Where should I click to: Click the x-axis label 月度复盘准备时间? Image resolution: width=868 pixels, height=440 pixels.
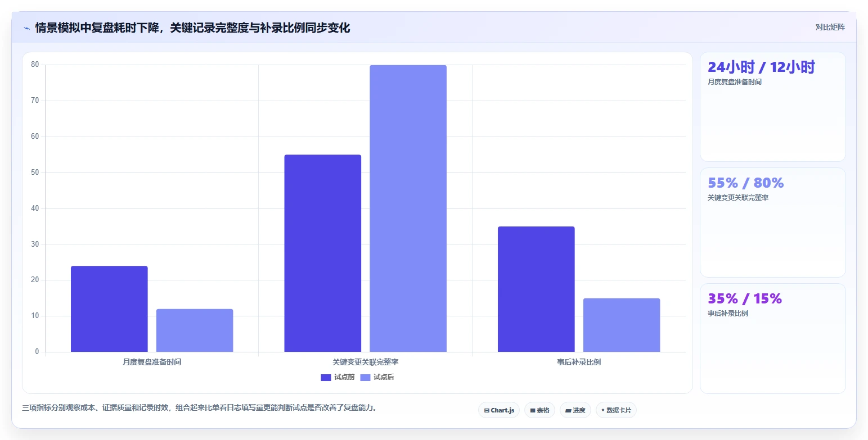152,362
